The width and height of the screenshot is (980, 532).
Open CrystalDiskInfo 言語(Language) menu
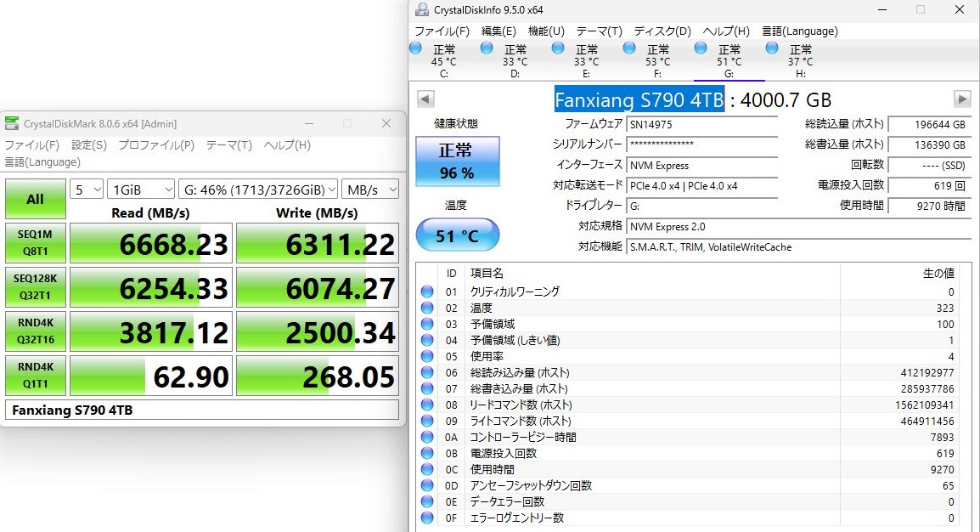point(800,31)
